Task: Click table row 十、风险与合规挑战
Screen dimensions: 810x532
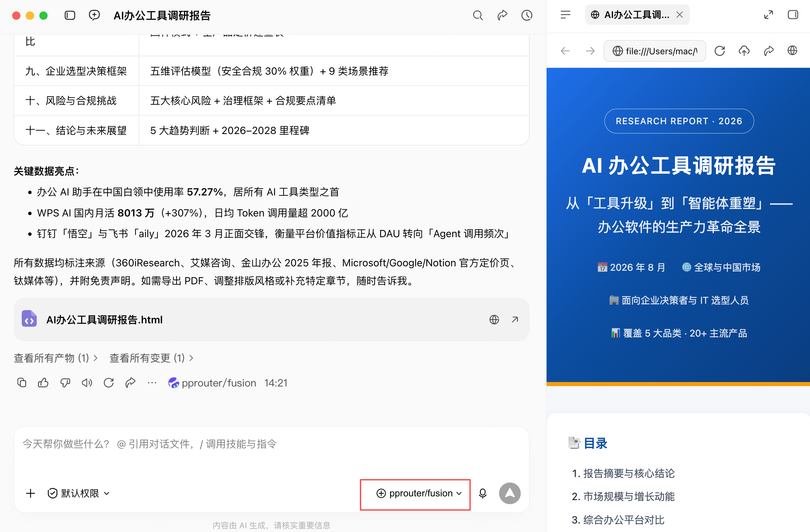Action: pyautogui.click(x=271, y=101)
